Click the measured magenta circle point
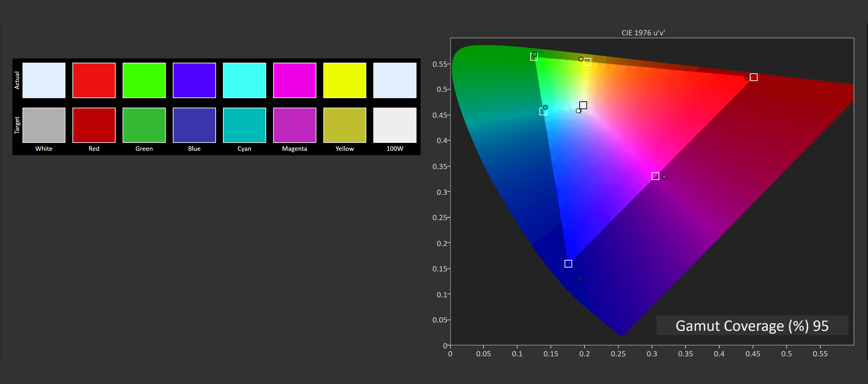The width and height of the screenshot is (868, 384). tap(664, 177)
